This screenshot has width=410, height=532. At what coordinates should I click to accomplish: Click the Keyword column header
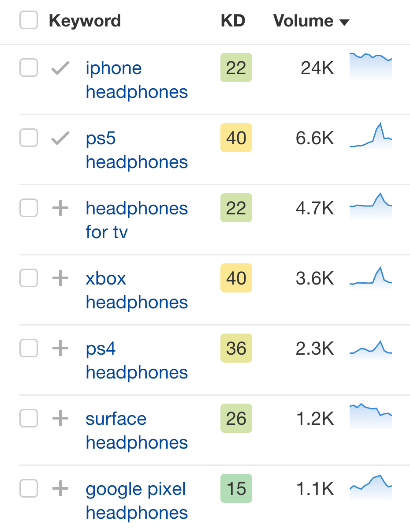pyautogui.click(x=85, y=20)
